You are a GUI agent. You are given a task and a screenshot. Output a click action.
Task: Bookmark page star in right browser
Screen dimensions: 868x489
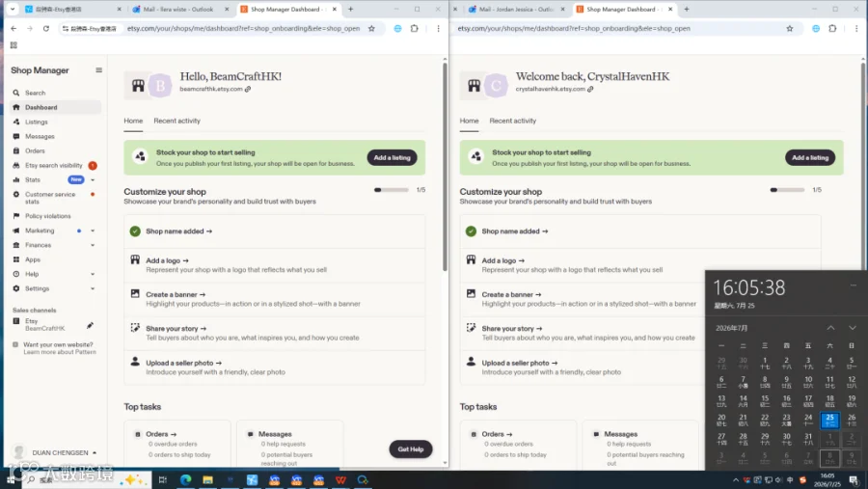789,28
